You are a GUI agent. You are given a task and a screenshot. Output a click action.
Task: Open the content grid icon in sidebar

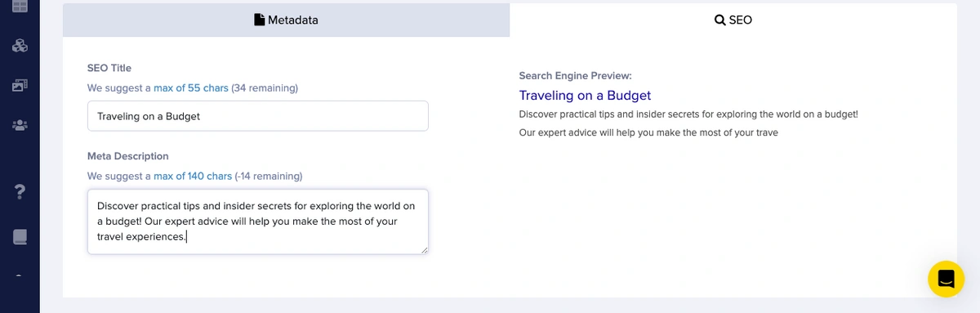point(20,6)
